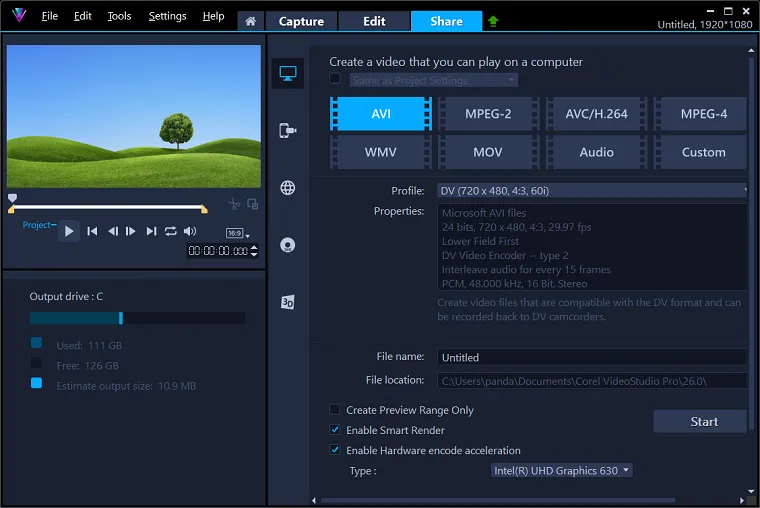Viewport: 760px width, 508px height.
Task: Click the vertical scrollbar down arrow
Action: point(751,491)
